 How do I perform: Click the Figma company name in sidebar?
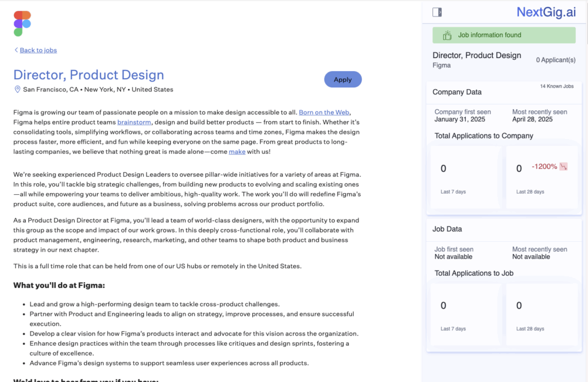click(442, 65)
